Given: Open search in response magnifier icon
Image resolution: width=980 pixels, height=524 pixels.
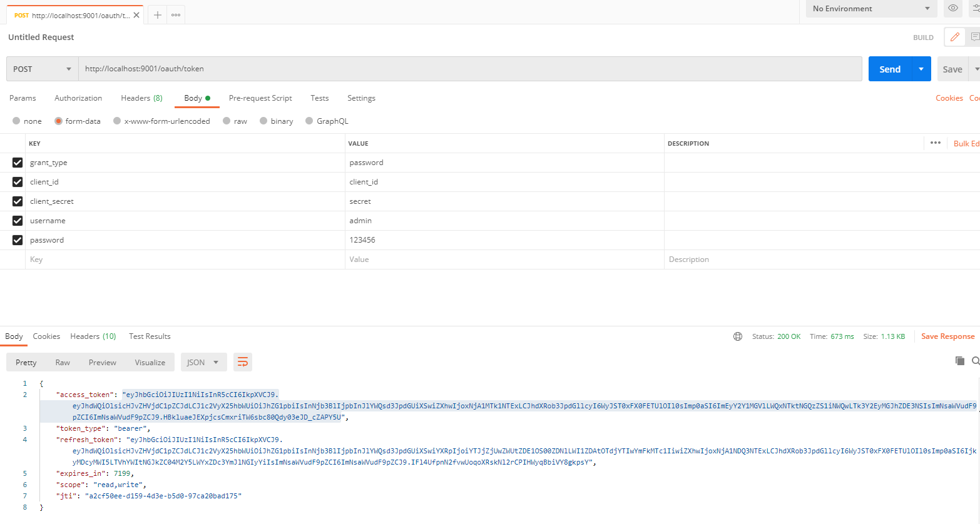Looking at the screenshot, I should pos(976,361).
